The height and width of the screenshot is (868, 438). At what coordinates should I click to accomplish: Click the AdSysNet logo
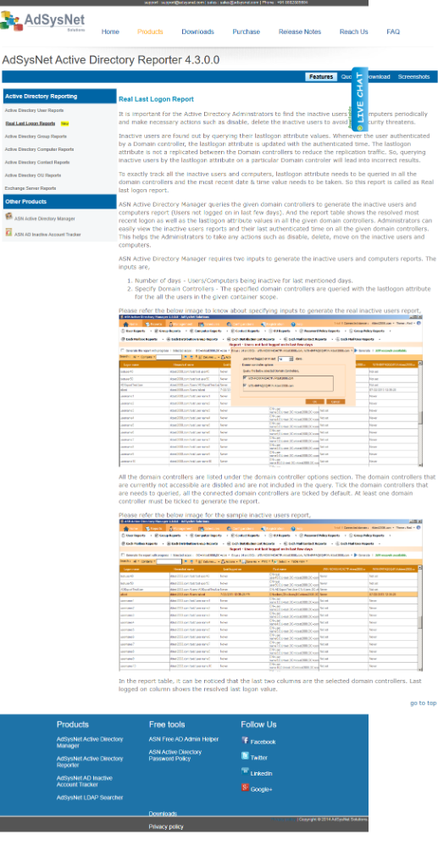(42, 21)
